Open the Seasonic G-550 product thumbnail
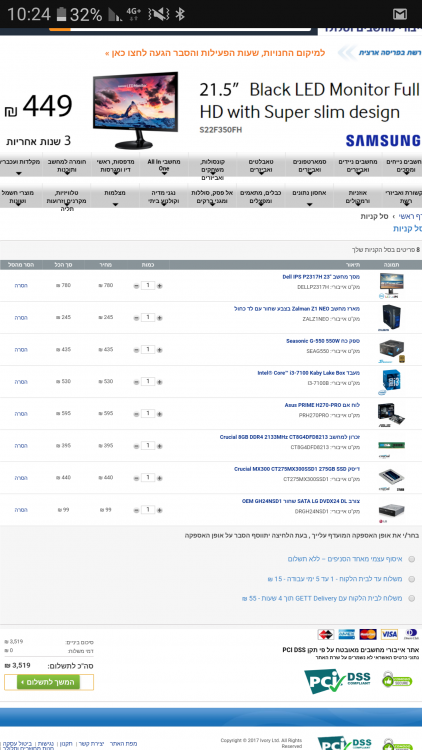This screenshot has width=422, height=750. [x=391, y=350]
